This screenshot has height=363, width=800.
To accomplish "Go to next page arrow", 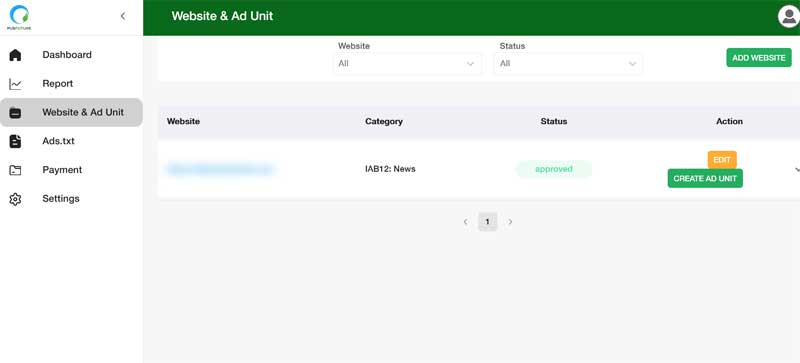I will pyautogui.click(x=510, y=222).
